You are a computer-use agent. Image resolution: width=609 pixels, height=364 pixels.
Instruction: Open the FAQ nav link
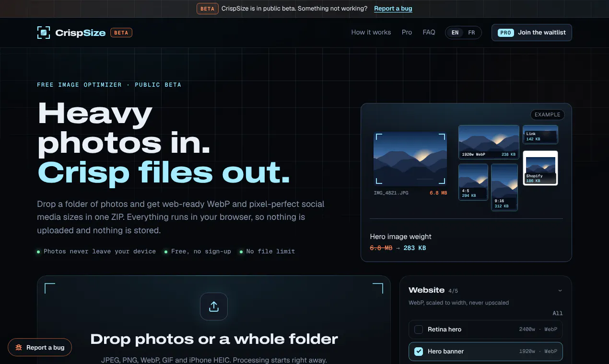pyautogui.click(x=429, y=33)
